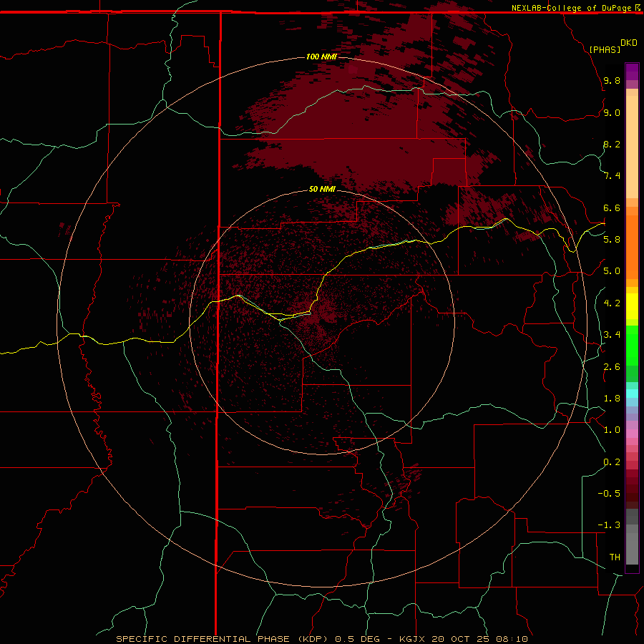Click the 3.4 scale value
Viewport: 644px width, 644px height.
click(x=612, y=335)
